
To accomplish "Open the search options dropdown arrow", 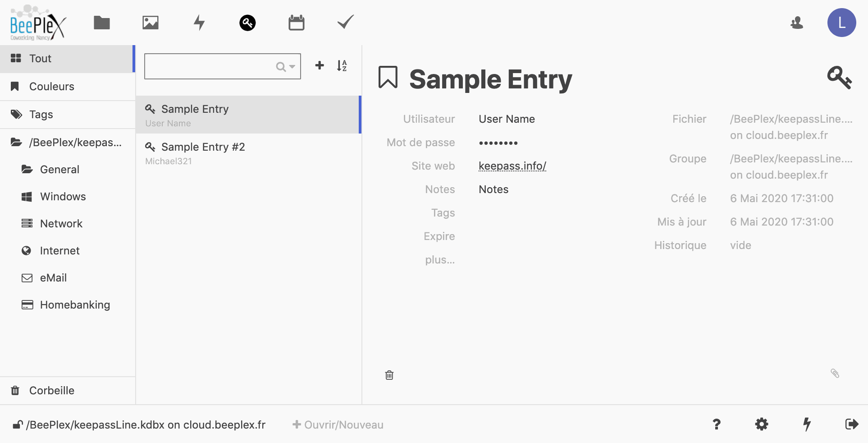I will pyautogui.click(x=292, y=67).
